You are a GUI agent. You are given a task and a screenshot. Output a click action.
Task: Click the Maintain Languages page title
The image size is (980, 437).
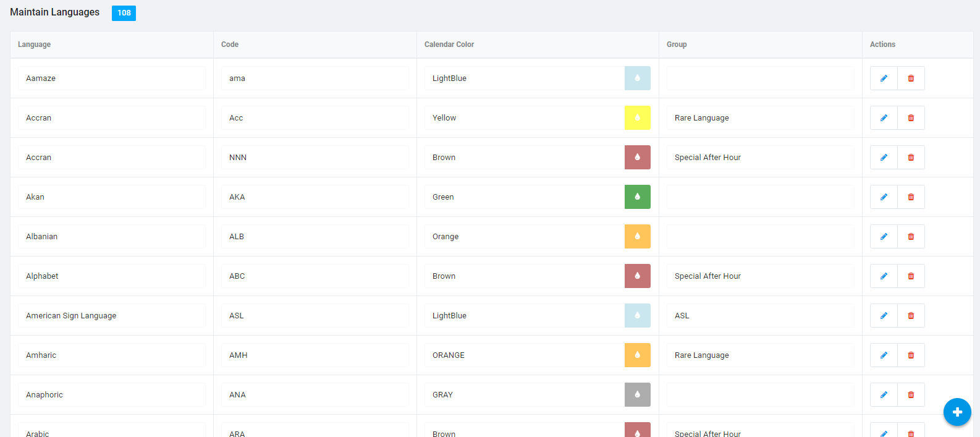pos(54,12)
